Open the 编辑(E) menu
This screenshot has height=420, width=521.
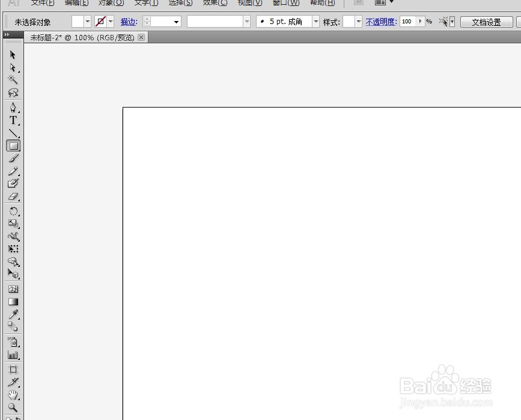pyautogui.click(x=77, y=2)
